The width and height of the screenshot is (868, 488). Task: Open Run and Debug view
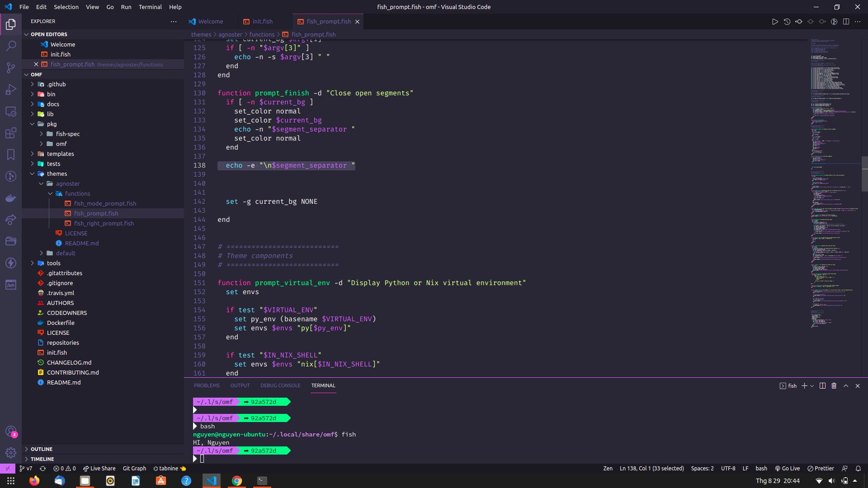(11, 89)
